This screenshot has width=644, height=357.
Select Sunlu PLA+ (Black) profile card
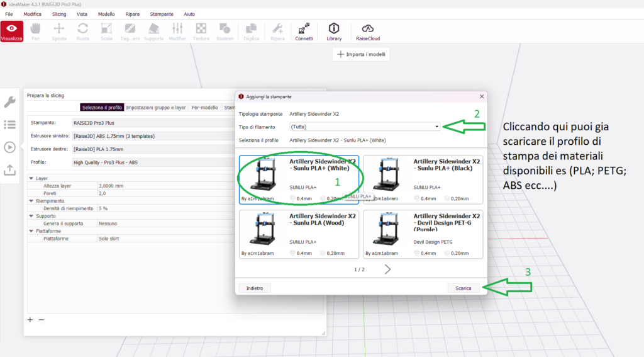coord(423,179)
